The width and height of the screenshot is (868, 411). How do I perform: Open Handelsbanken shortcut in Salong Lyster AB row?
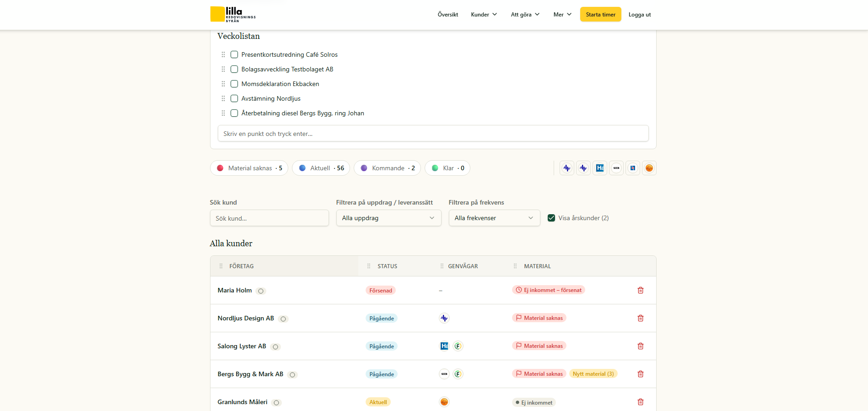coord(444,346)
